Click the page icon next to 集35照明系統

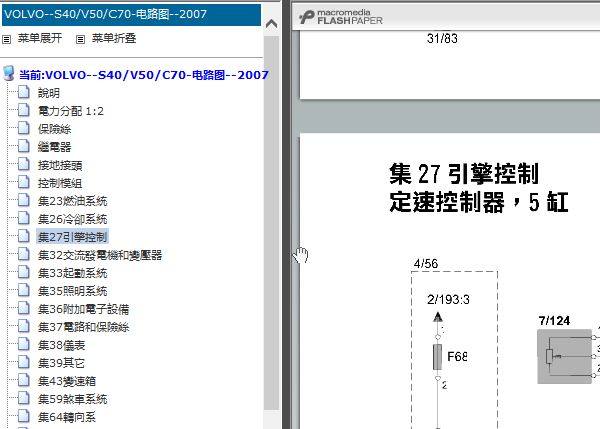click(x=24, y=290)
